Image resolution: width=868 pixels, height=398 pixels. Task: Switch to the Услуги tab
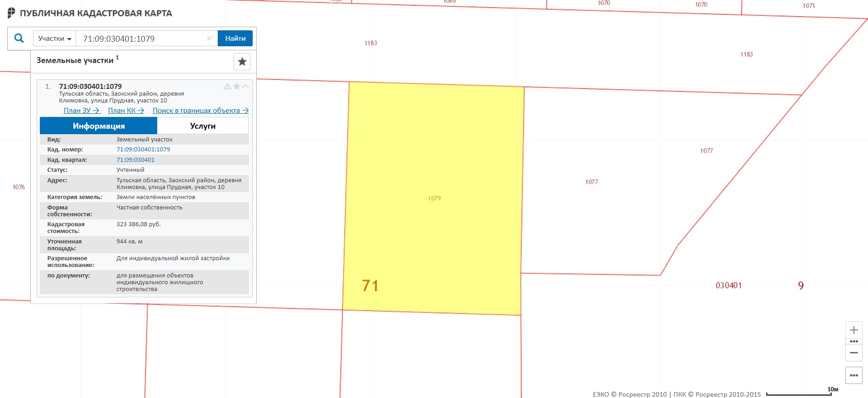click(x=202, y=126)
